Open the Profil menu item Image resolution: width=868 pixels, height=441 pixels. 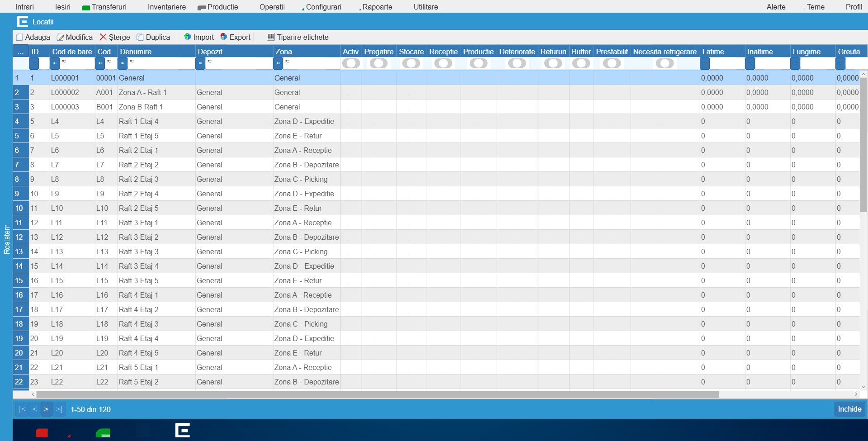[854, 7]
